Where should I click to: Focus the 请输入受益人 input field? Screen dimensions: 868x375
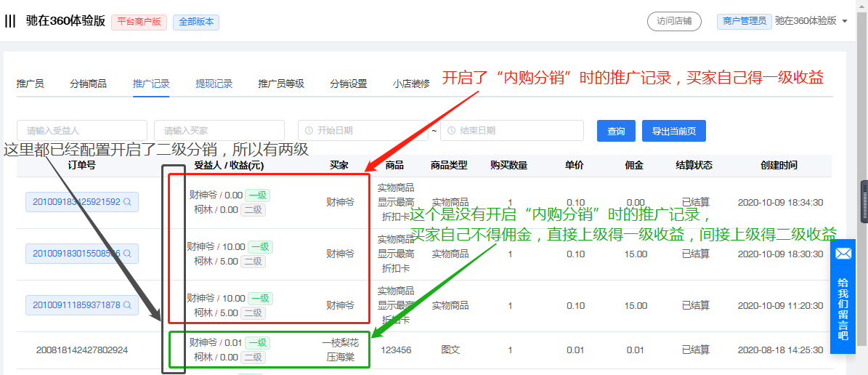(x=82, y=131)
